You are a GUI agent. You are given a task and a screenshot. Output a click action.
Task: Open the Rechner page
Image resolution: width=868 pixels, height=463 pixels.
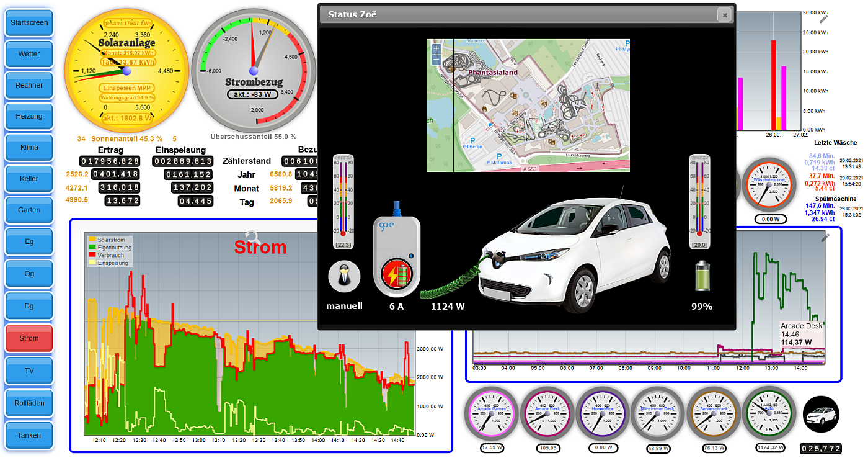click(x=29, y=85)
